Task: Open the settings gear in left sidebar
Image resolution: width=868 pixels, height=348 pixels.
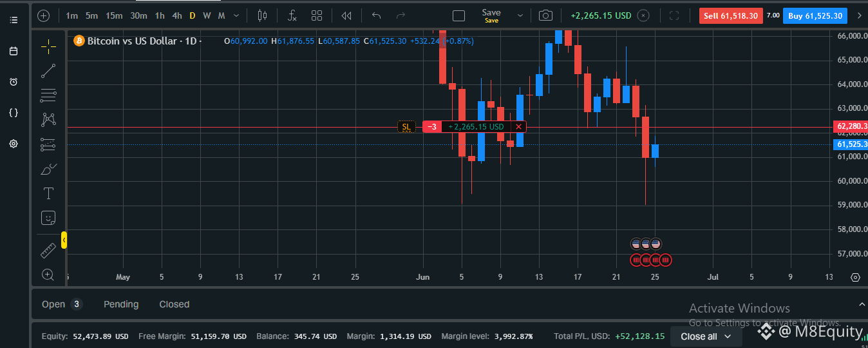Action: [x=14, y=144]
